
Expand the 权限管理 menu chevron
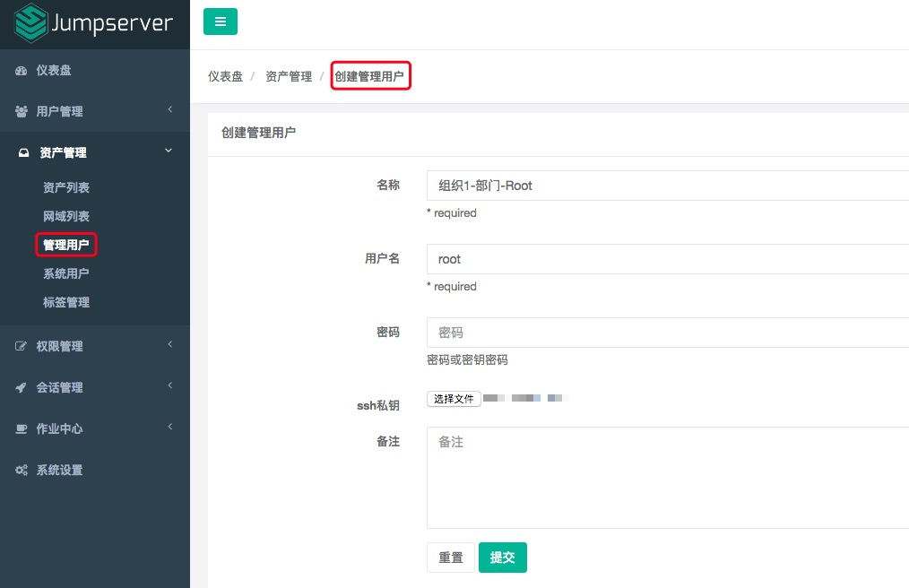pyautogui.click(x=169, y=344)
